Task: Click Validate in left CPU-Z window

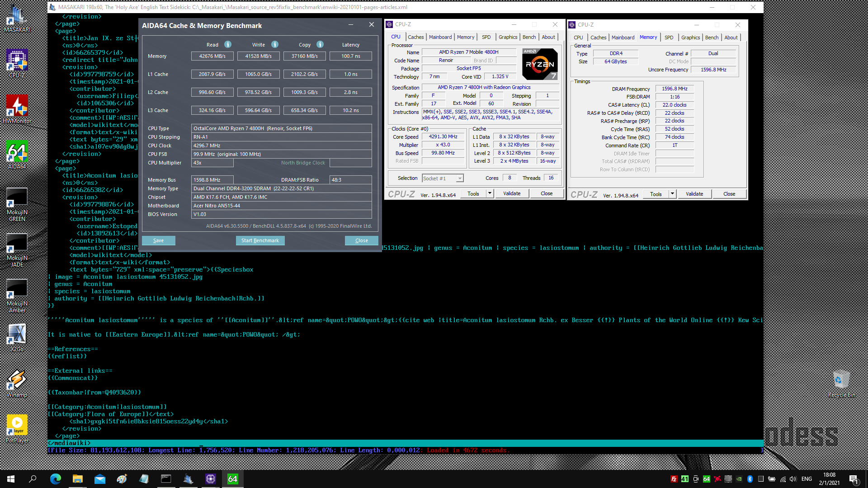Action: tap(512, 193)
